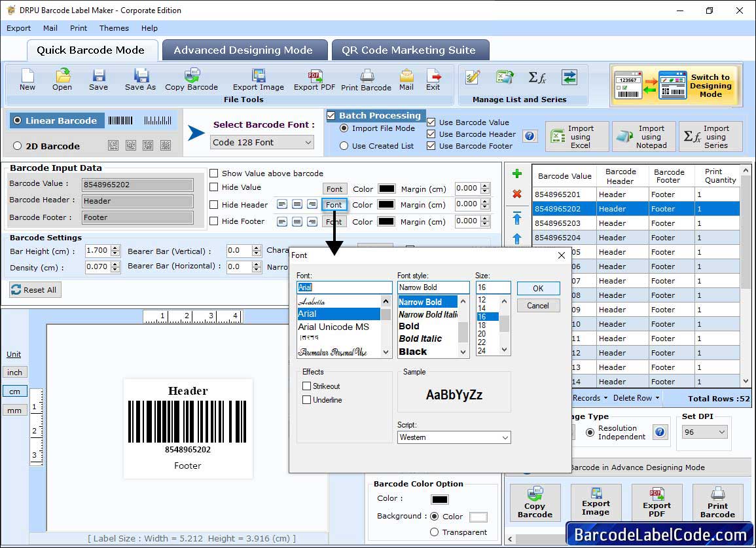
Task: Open the Set DPI dropdown
Action: click(704, 432)
